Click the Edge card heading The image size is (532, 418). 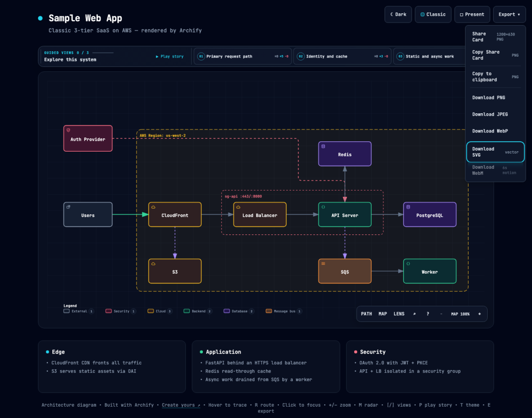pos(58,352)
